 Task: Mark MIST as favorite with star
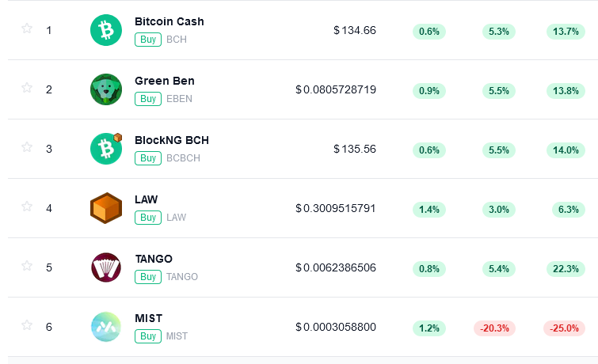pyautogui.click(x=27, y=325)
